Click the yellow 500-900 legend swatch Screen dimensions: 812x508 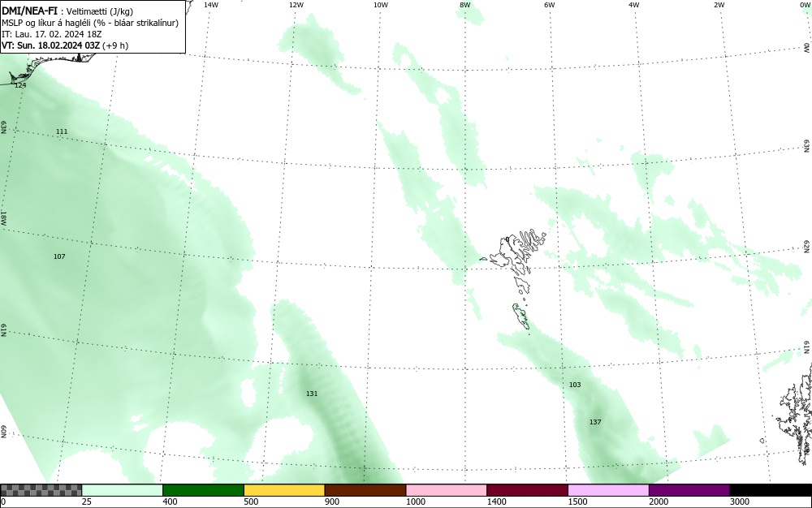coord(284,490)
